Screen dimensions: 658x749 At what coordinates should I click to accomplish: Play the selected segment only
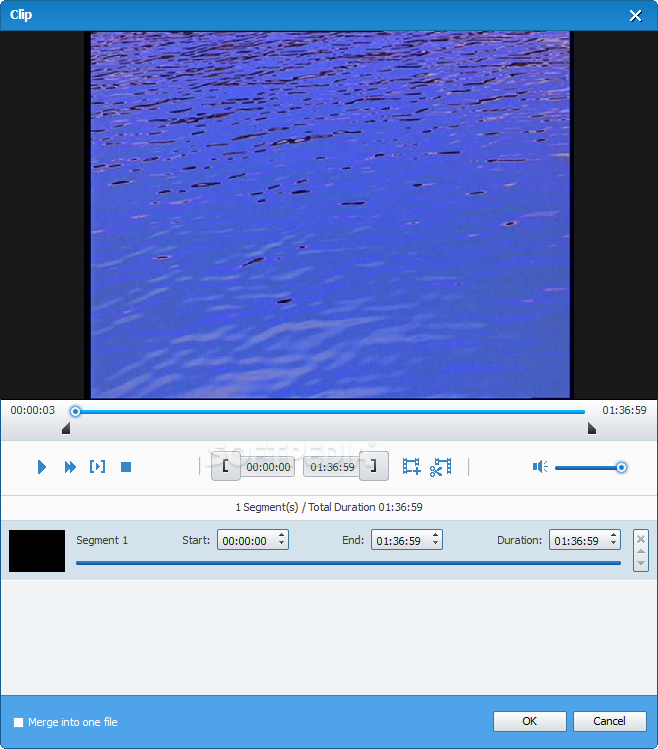[97, 467]
